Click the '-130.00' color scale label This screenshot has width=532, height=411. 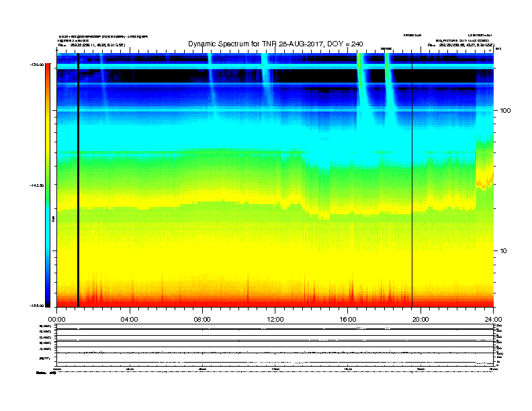click(x=37, y=64)
